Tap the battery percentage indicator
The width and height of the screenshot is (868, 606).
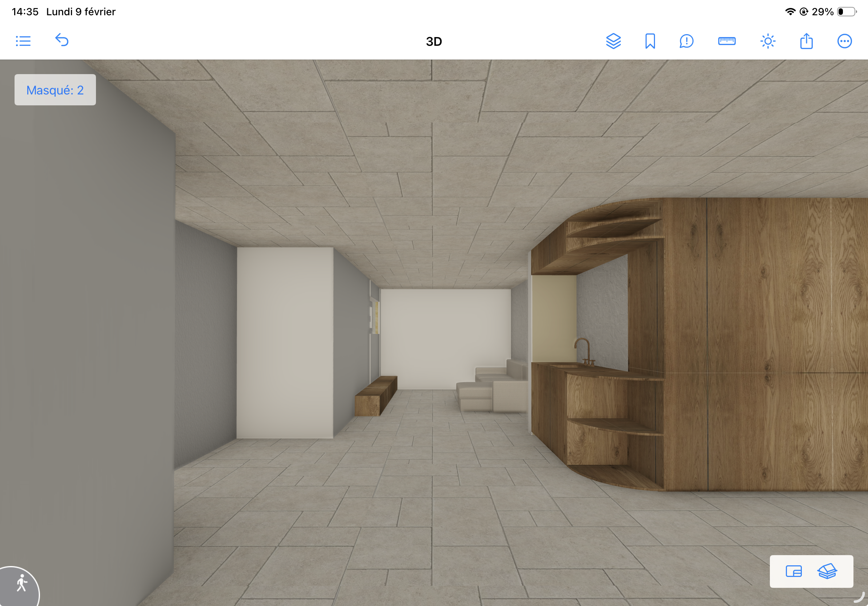[x=822, y=12]
